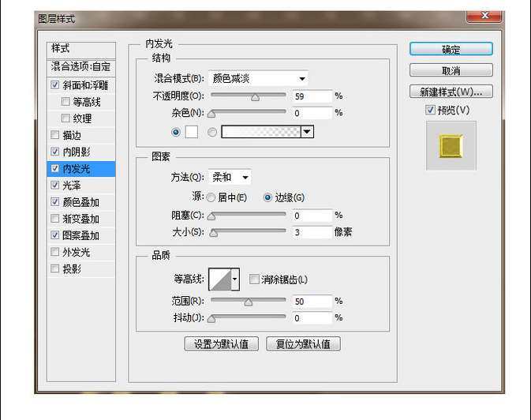531x420 pixels.
Task: Click the 抖动 value field
Action: coord(312,317)
